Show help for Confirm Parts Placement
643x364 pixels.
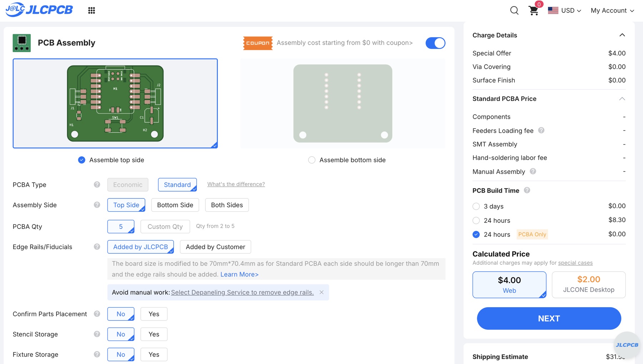point(97,314)
